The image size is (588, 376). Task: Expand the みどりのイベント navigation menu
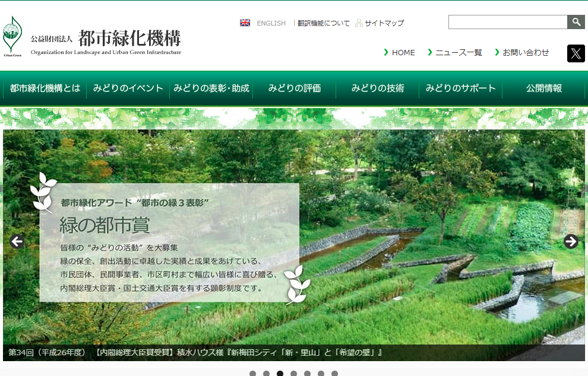tap(128, 88)
